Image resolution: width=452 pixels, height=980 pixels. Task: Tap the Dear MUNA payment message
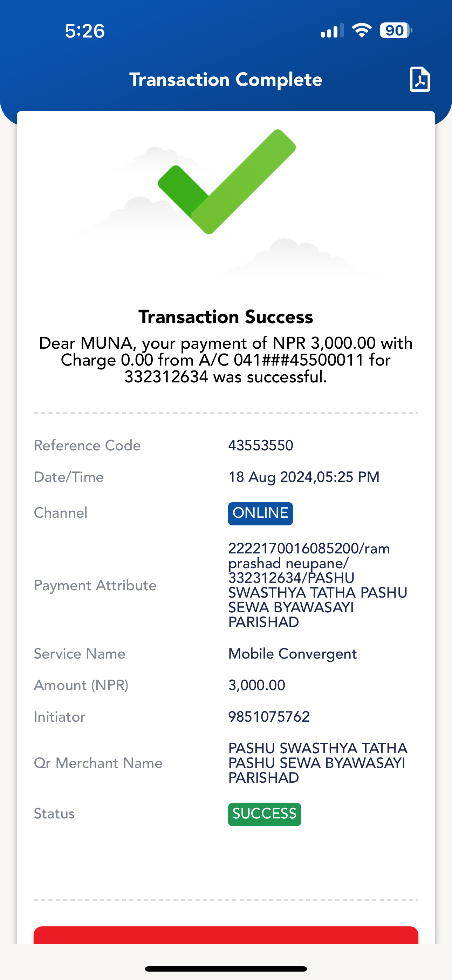(226, 360)
